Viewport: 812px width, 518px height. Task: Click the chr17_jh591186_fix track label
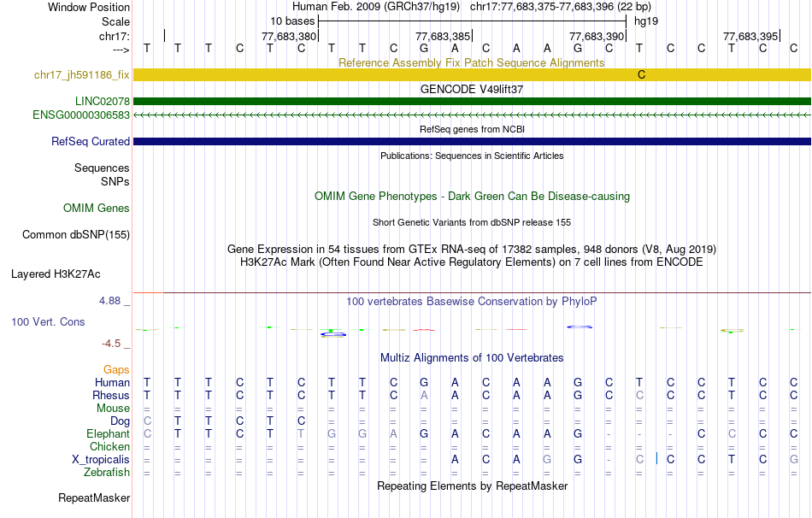[81, 75]
